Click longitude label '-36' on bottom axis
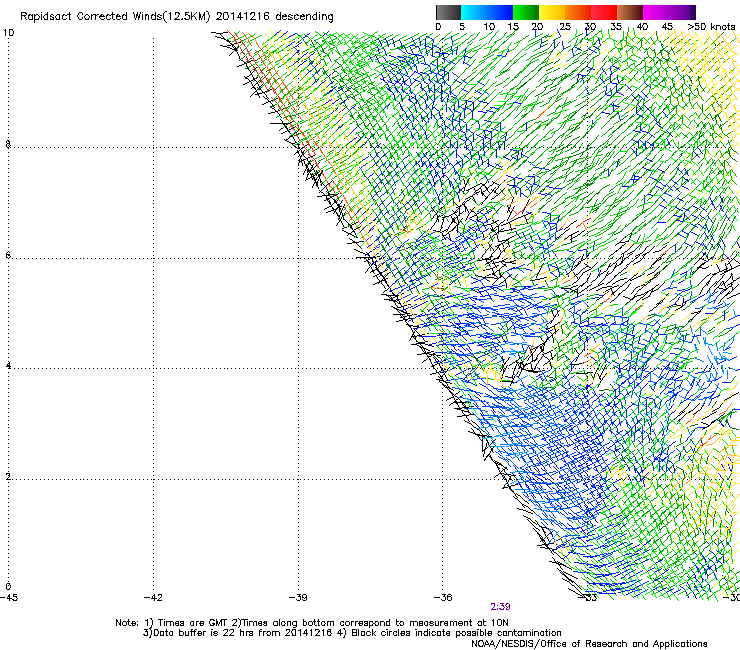This screenshot has width=740, height=650. point(443,598)
